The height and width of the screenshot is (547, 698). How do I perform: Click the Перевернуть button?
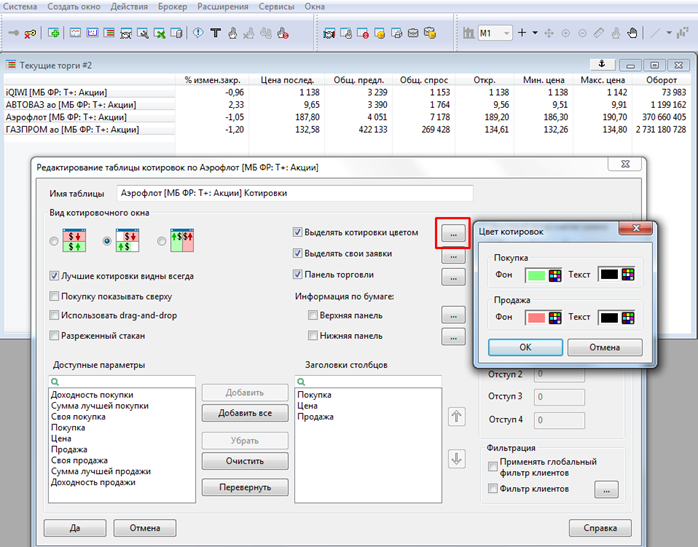click(245, 487)
